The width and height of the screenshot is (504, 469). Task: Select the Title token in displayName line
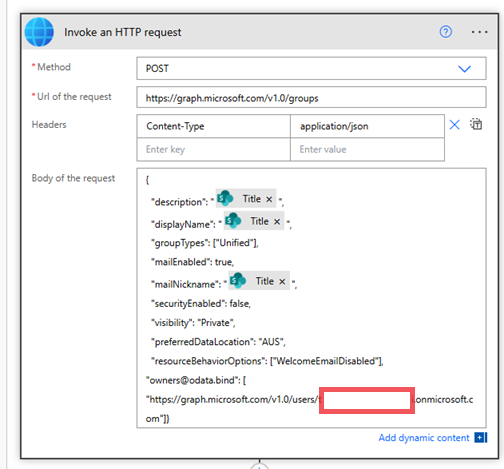point(254,221)
